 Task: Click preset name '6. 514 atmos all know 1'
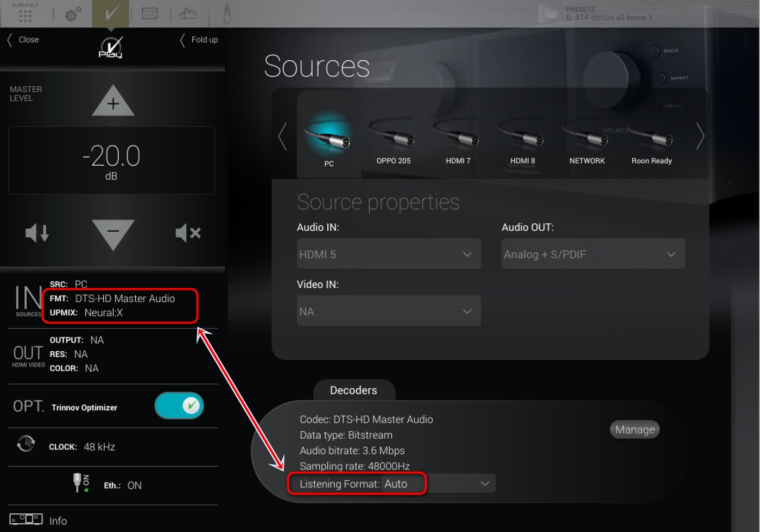(609, 17)
